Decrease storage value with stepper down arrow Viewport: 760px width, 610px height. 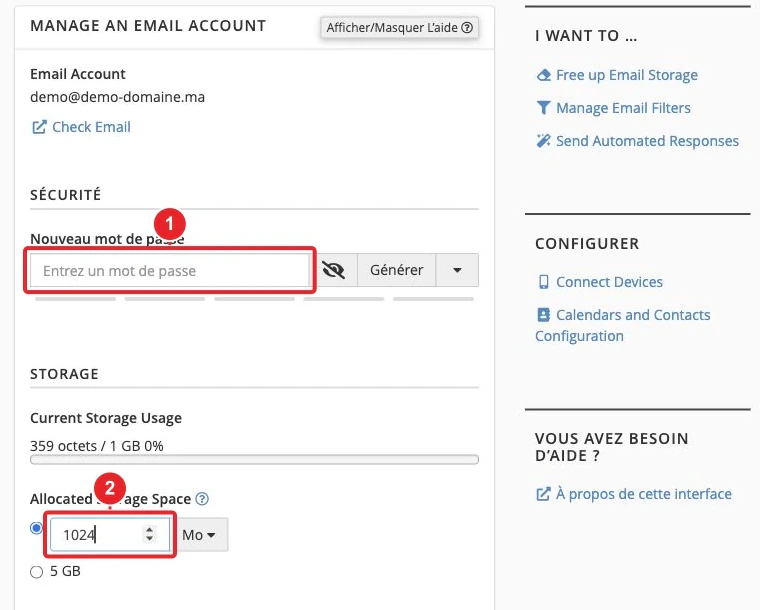(150, 538)
